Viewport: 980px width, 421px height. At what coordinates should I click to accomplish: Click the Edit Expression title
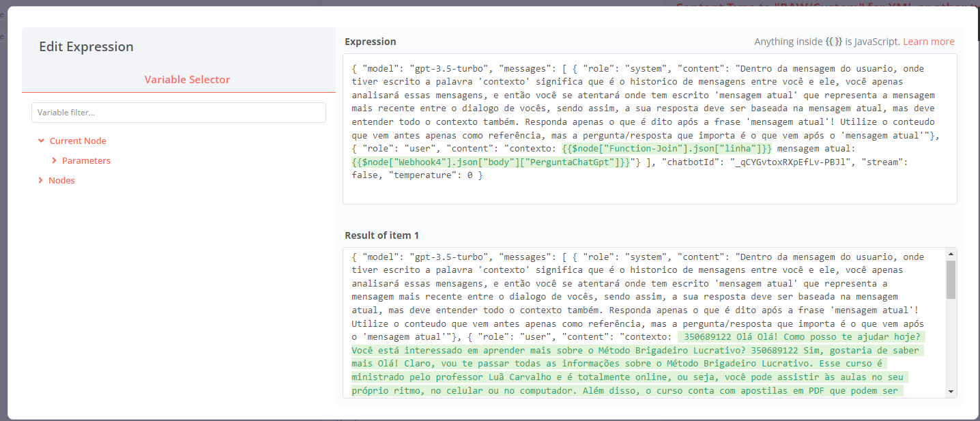[86, 47]
